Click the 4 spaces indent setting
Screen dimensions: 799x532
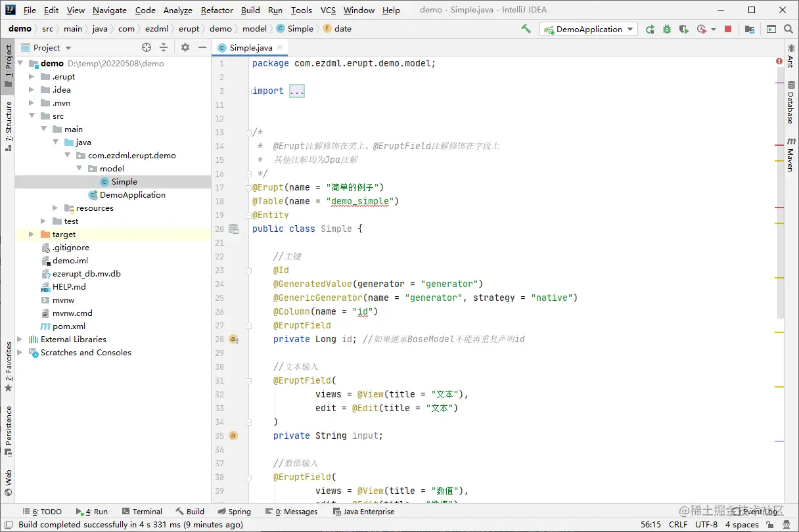coord(742,525)
